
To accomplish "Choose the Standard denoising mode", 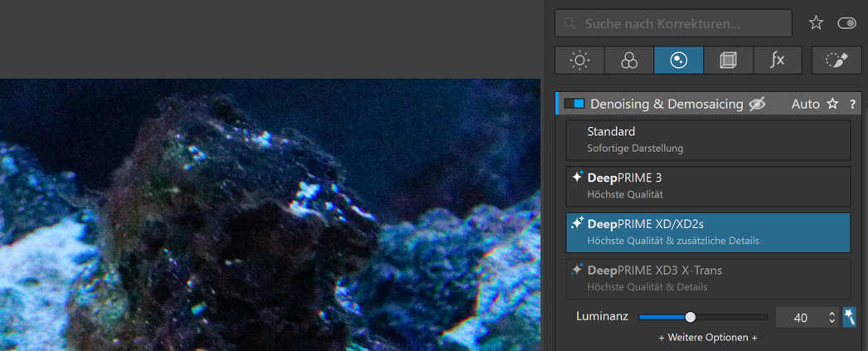I will tap(708, 139).
